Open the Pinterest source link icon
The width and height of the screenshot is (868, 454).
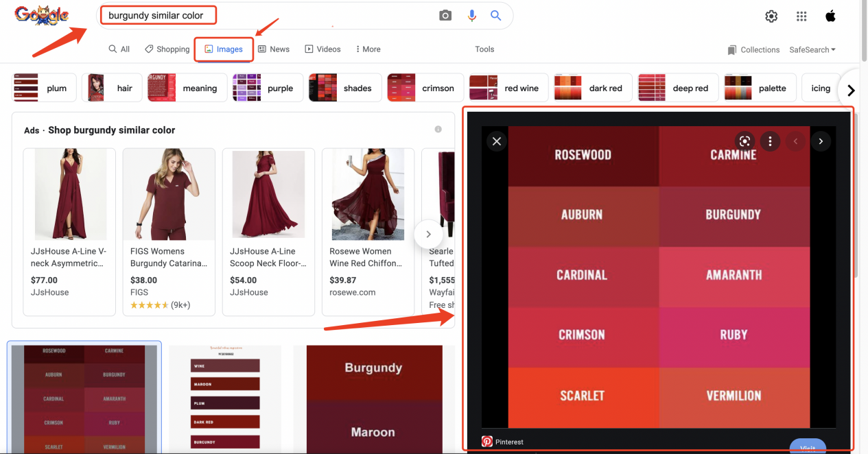point(487,442)
